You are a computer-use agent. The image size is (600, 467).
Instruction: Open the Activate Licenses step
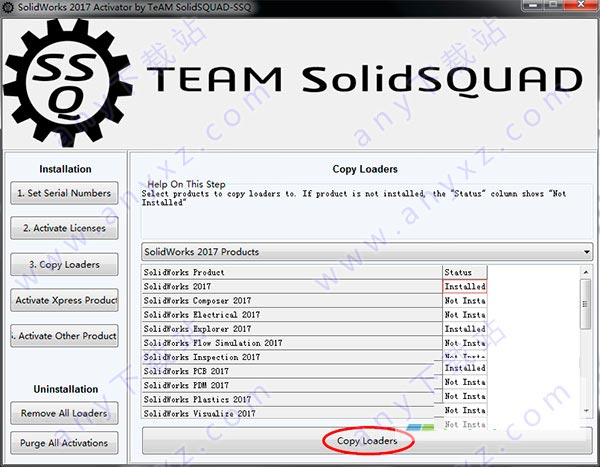[64, 228]
